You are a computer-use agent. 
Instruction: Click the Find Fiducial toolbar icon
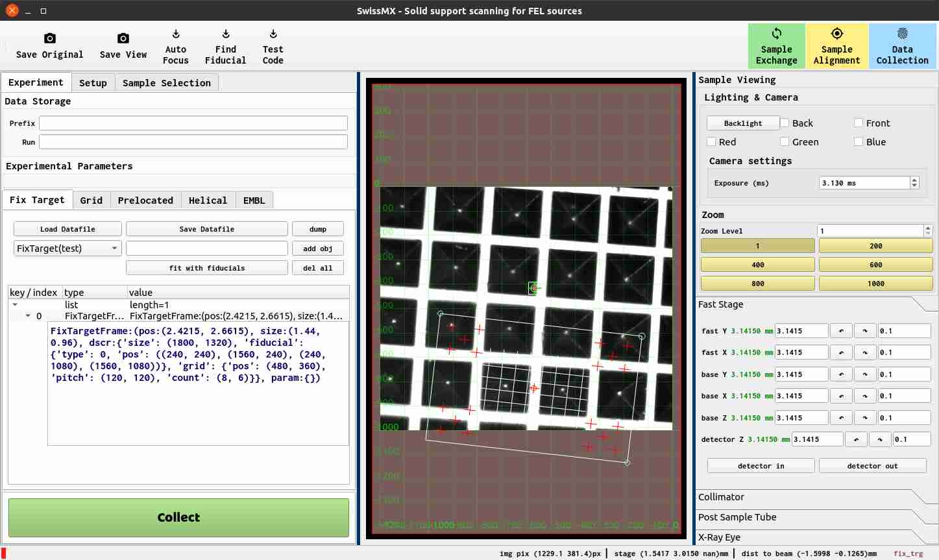point(225,34)
